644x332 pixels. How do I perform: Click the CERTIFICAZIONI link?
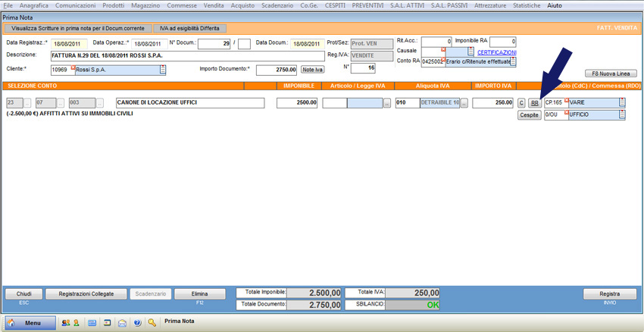tap(496, 52)
